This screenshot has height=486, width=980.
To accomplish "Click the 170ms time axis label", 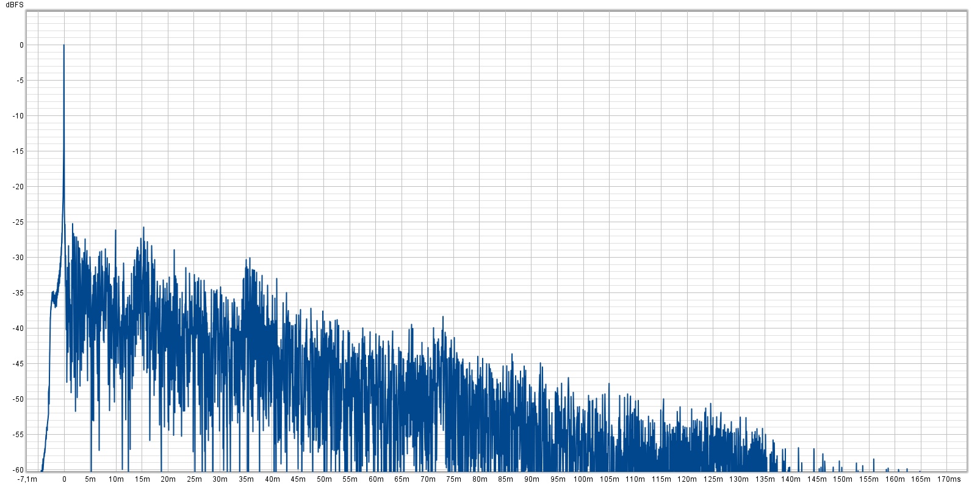I will (949, 479).
